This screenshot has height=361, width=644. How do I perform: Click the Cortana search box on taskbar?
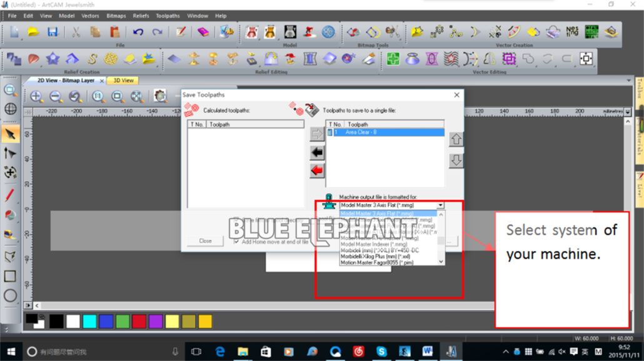(103, 352)
